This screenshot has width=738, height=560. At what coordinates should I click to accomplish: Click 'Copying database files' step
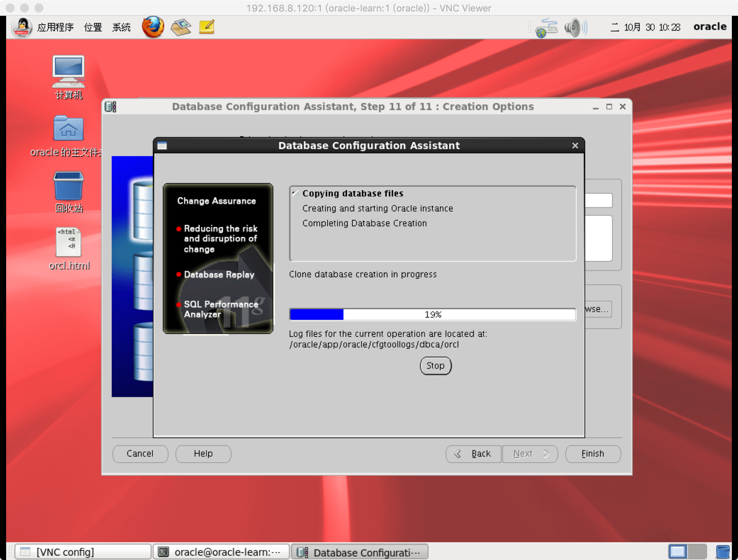pyautogui.click(x=353, y=194)
